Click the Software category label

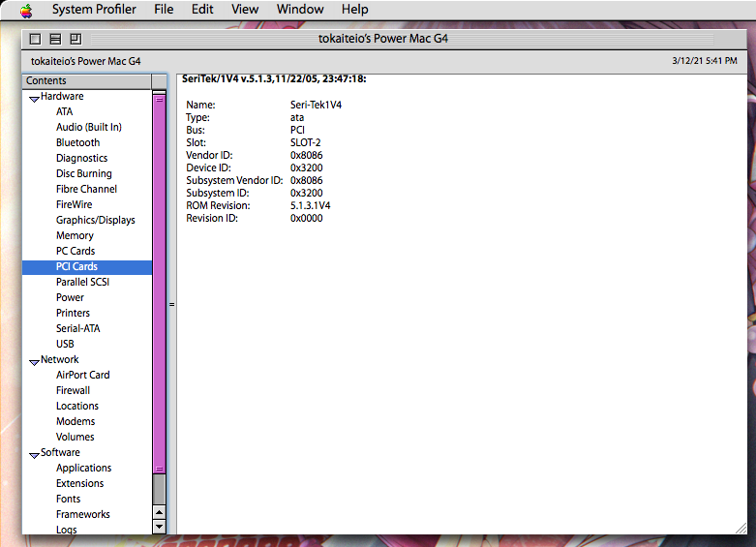click(x=60, y=452)
